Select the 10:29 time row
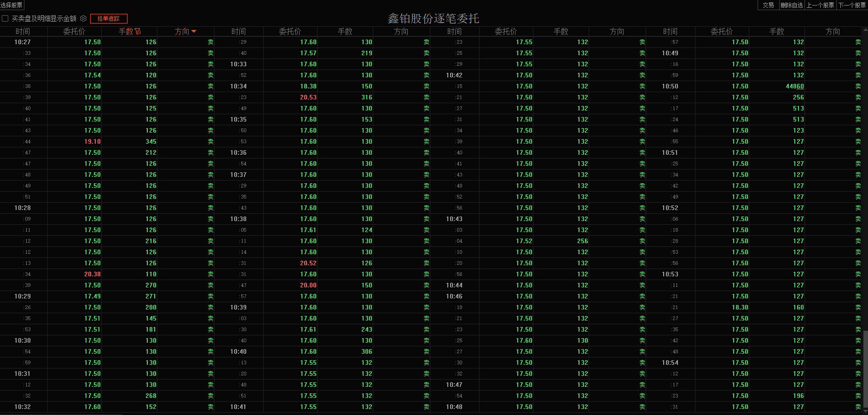The width and height of the screenshot is (868, 415). (23, 296)
